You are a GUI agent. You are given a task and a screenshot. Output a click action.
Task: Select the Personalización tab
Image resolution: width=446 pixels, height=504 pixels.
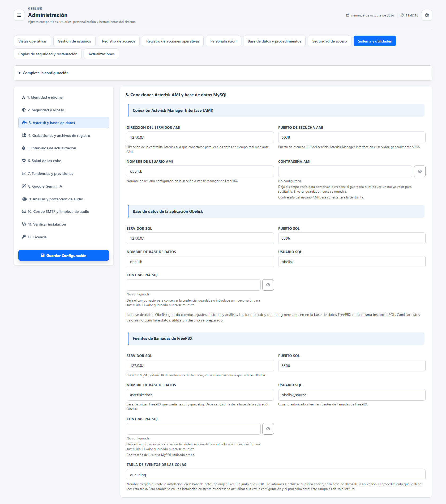(x=223, y=41)
